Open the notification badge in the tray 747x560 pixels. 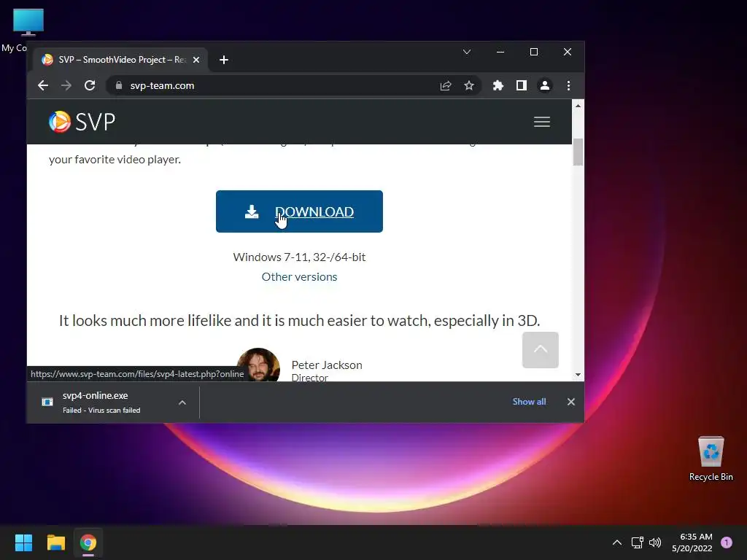pos(727,542)
